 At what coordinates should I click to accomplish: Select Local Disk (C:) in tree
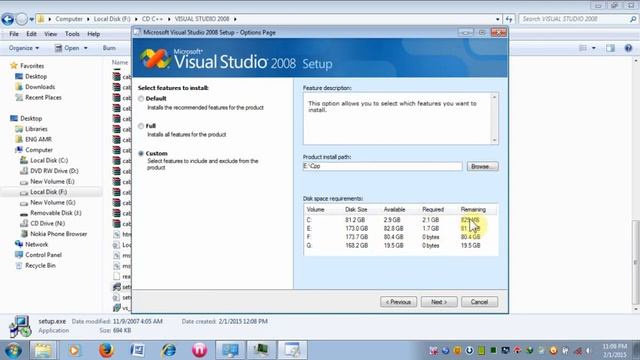tap(49, 160)
